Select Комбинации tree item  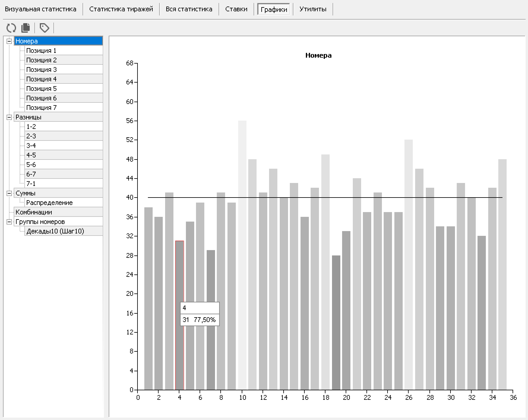click(x=59, y=212)
